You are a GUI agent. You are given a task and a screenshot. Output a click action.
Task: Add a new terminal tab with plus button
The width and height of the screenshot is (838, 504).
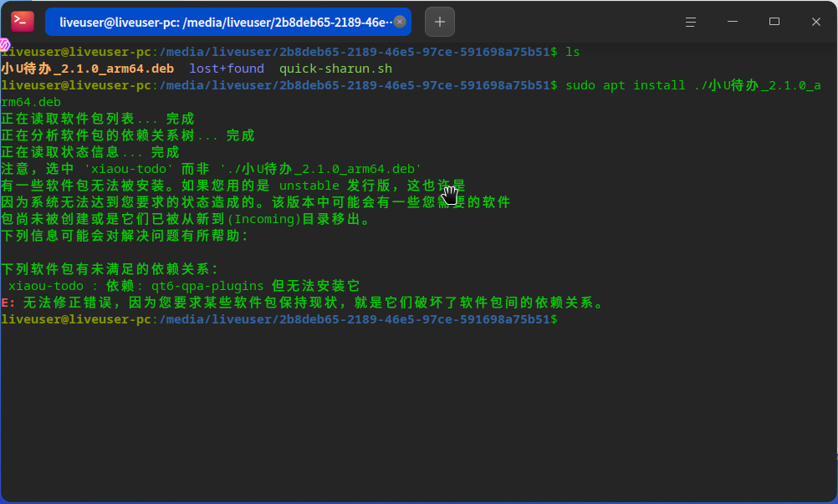[x=440, y=22]
